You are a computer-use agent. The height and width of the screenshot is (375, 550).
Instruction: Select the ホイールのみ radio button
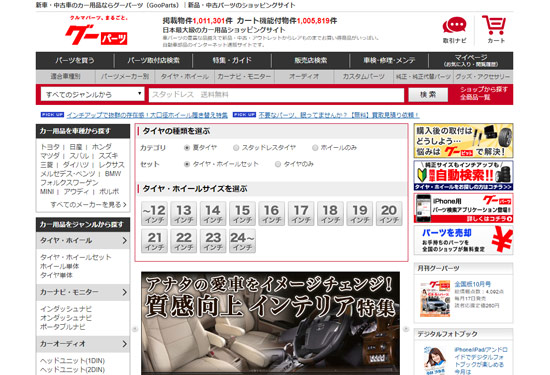pos(315,148)
